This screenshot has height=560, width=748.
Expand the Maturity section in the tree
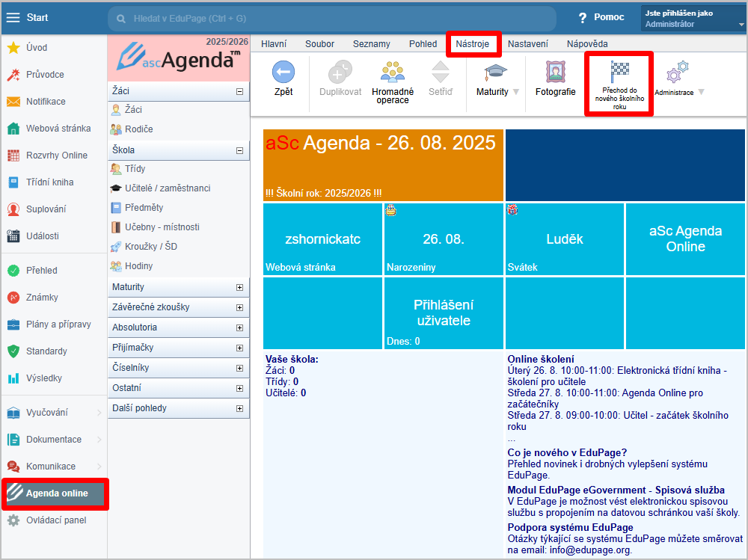239,287
